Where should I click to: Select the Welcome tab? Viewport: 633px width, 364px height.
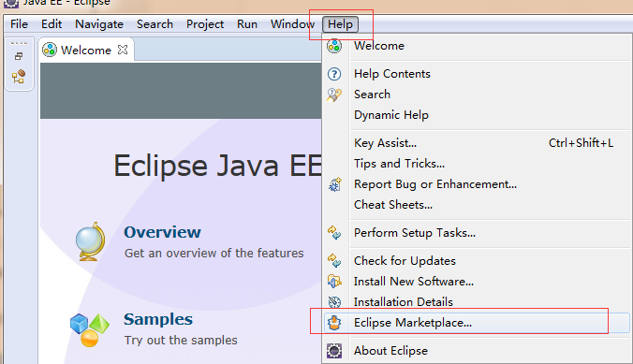[x=85, y=50]
